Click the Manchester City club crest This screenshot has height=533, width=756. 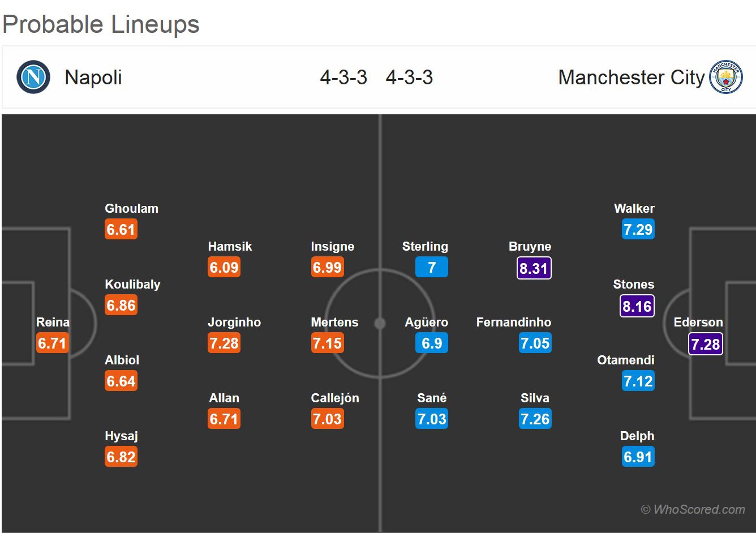(725, 78)
